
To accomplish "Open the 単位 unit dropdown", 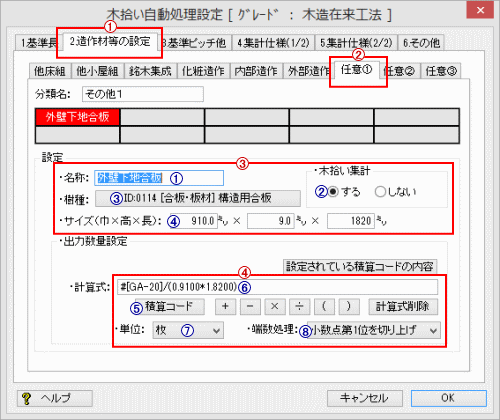I will tap(188, 330).
